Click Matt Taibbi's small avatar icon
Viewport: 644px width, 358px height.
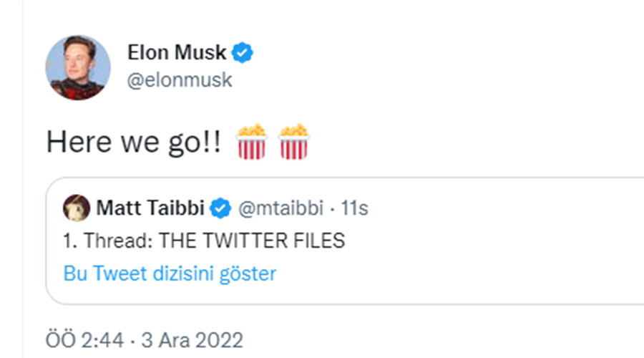[x=77, y=208]
